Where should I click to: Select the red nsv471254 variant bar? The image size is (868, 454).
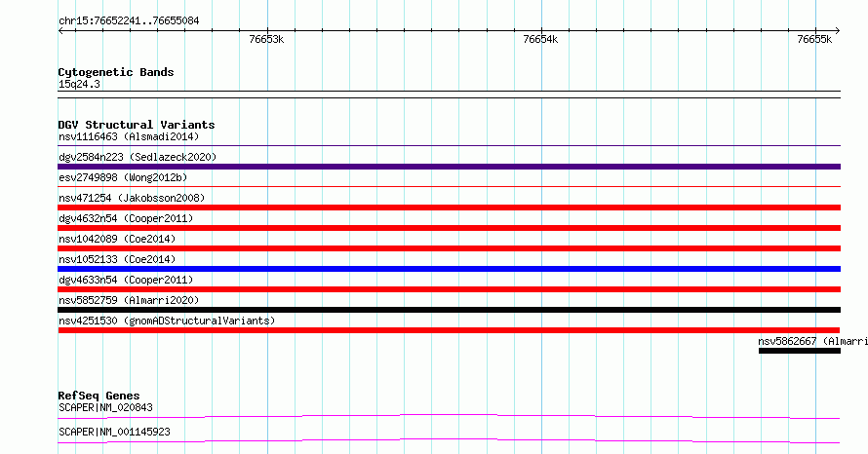coord(449,208)
